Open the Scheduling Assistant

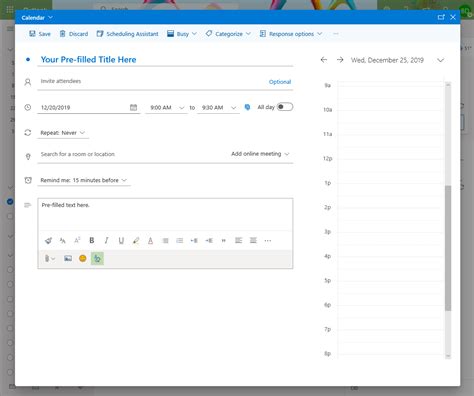128,34
